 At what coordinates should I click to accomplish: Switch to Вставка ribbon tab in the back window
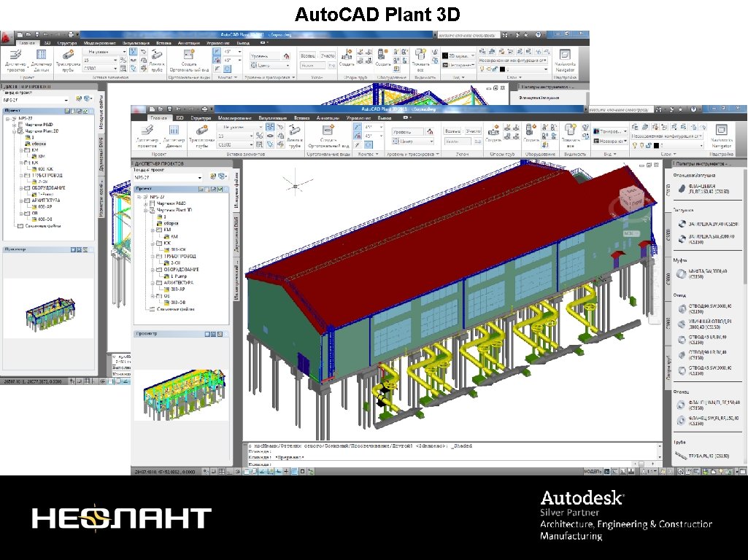click(163, 43)
